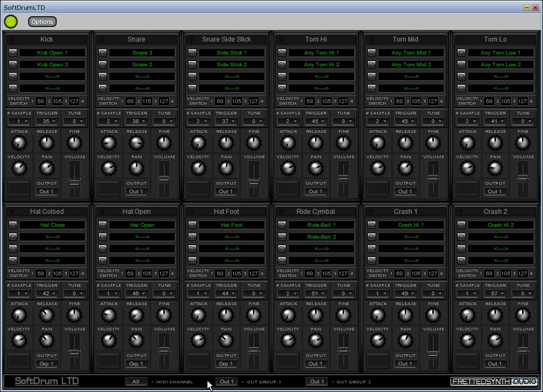Click folder icon beside Airy Tom Low 1
Viewport: 543px width, 392px height.
[461, 52]
